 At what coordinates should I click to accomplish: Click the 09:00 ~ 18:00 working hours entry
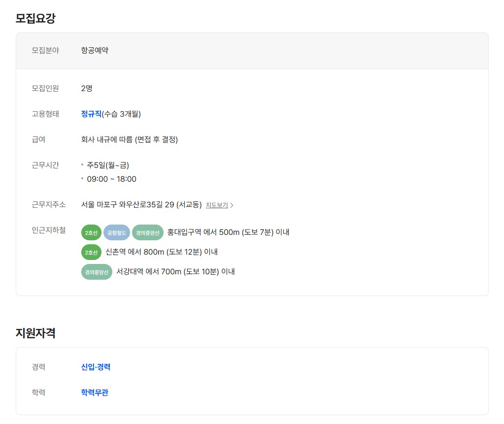(x=111, y=179)
